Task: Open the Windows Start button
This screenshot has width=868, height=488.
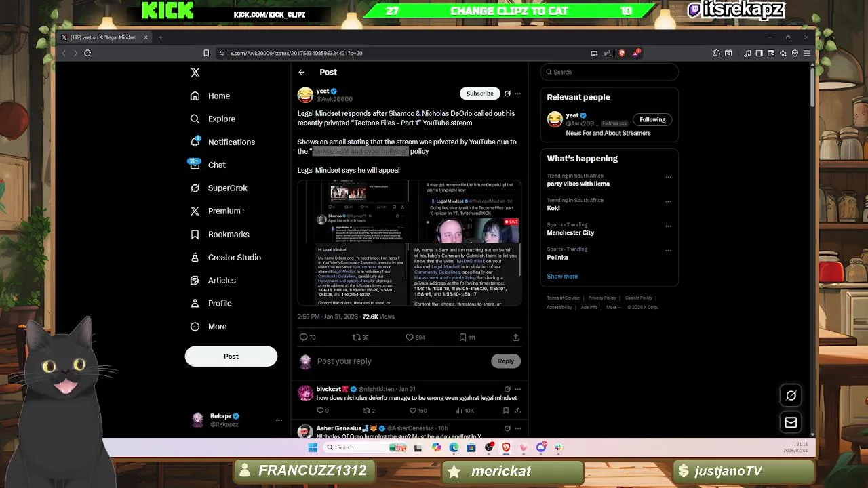Action: [313, 447]
